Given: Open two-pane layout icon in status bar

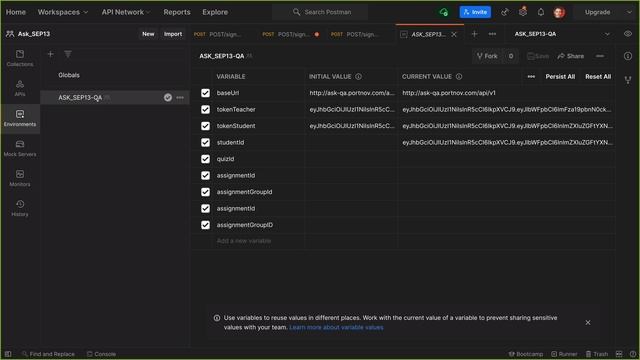Looking at the screenshot, I should [619, 354].
